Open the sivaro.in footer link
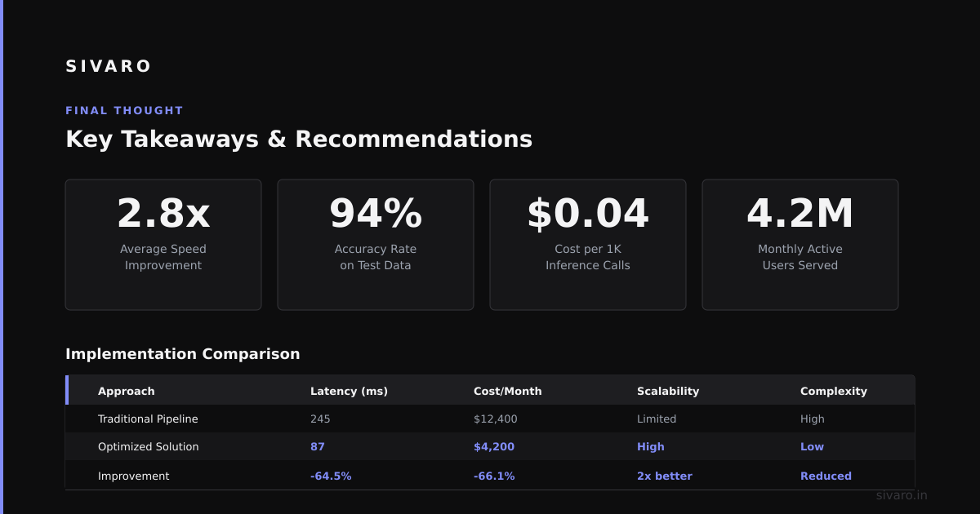This screenshot has height=514, width=980. (902, 495)
